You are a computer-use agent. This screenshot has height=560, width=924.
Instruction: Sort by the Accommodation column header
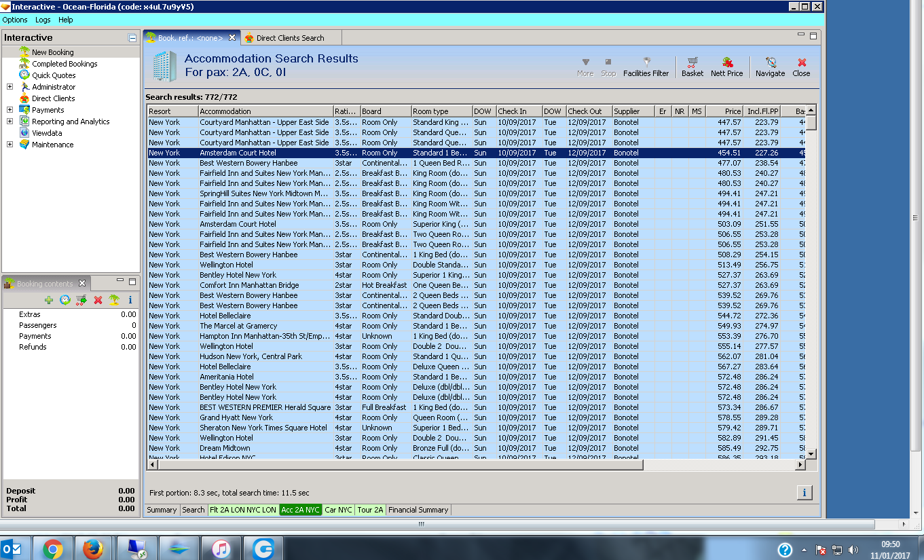tap(265, 111)
